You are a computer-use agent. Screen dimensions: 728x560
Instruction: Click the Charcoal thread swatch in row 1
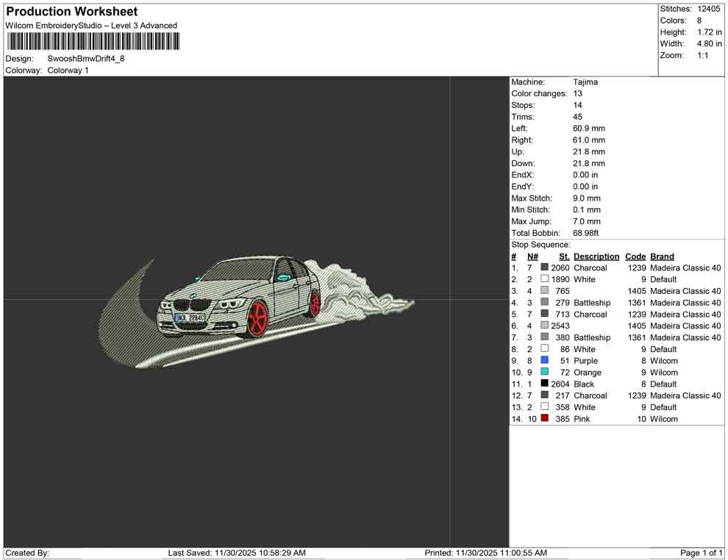tap(544, 268)
